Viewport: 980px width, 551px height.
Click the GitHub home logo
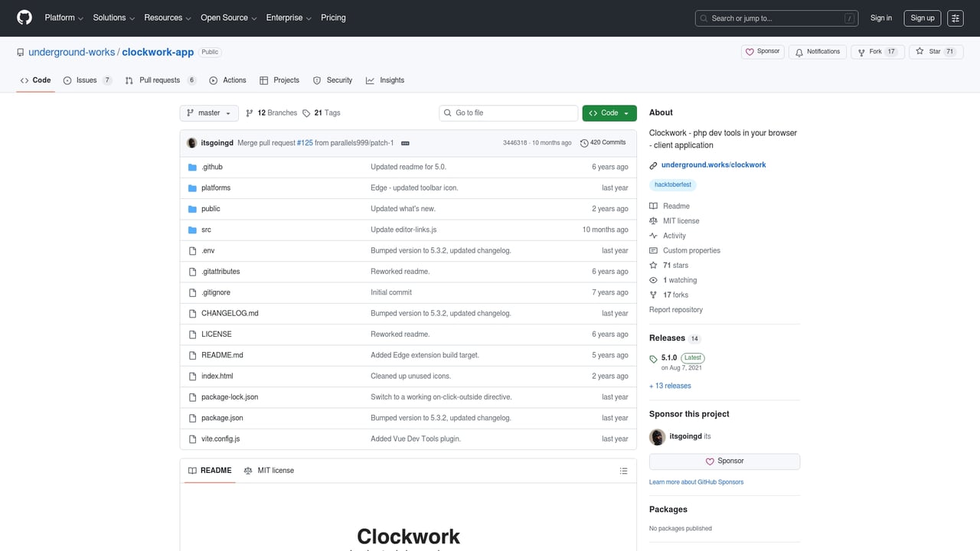click(x=24, y=18)
